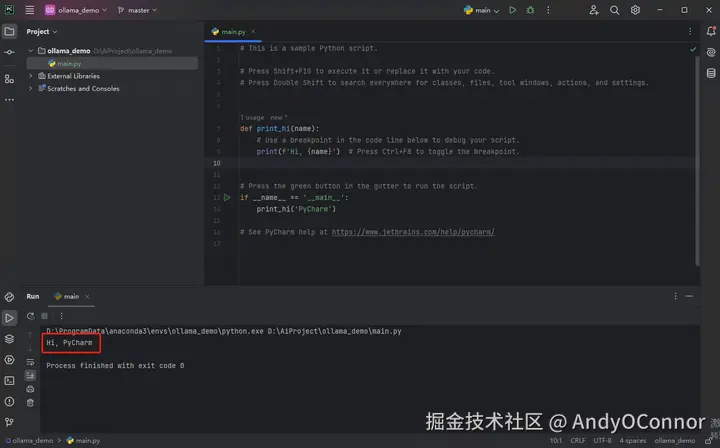The image size is (720, 448).
Task: Open AI Assistant spiral icon
Action: tap(711, 52)
